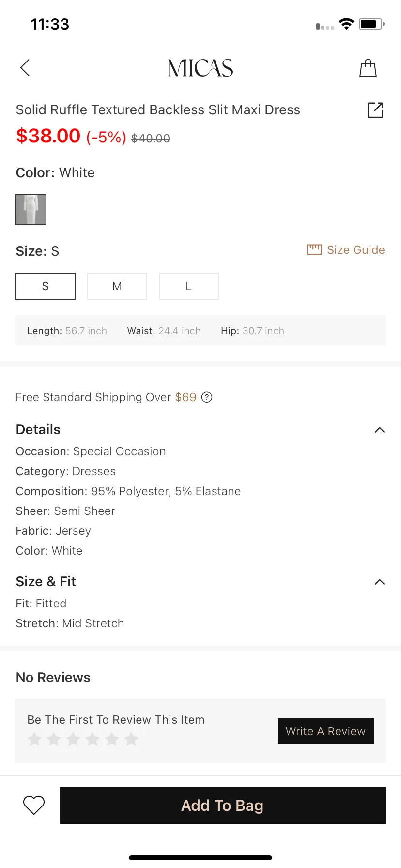Open the Size Guide link
This screenshot has height=868, width=401.
tap(356, 250)
